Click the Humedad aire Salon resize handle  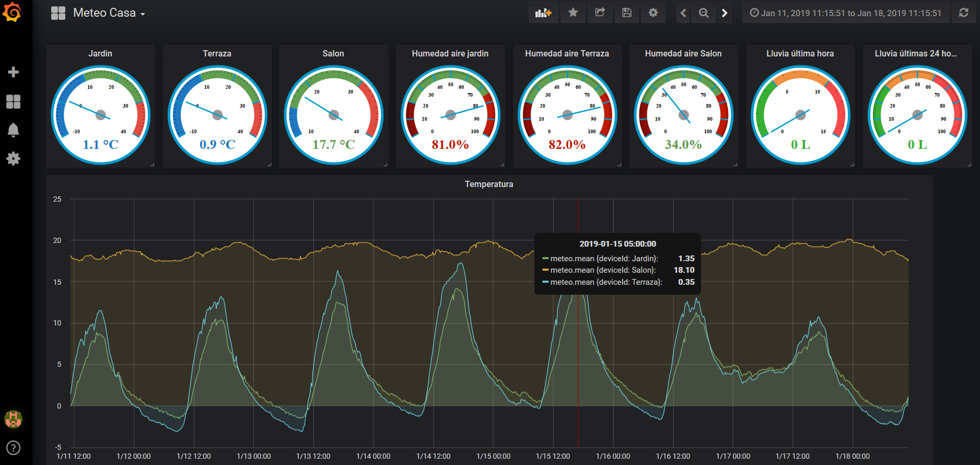click(x=735, y=165)
